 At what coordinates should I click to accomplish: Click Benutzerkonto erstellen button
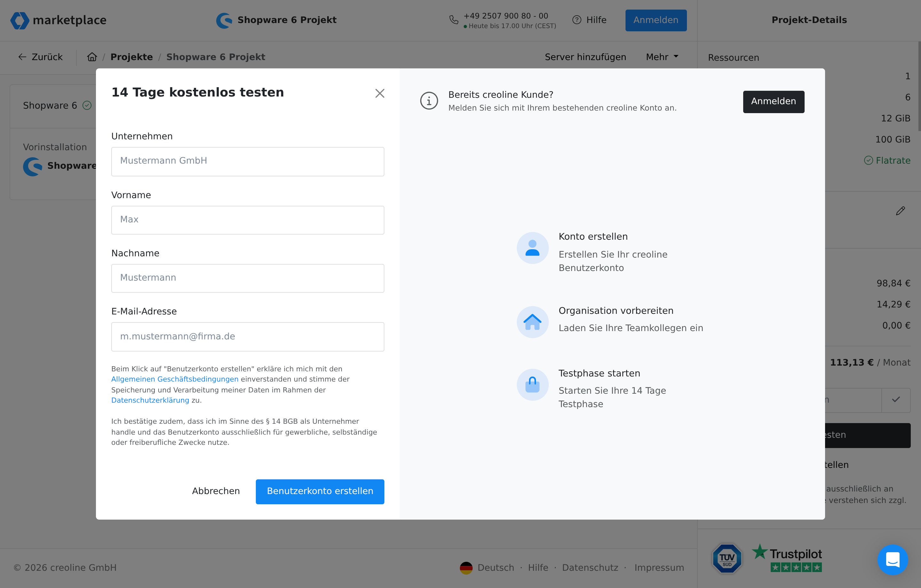coord(320,491)
